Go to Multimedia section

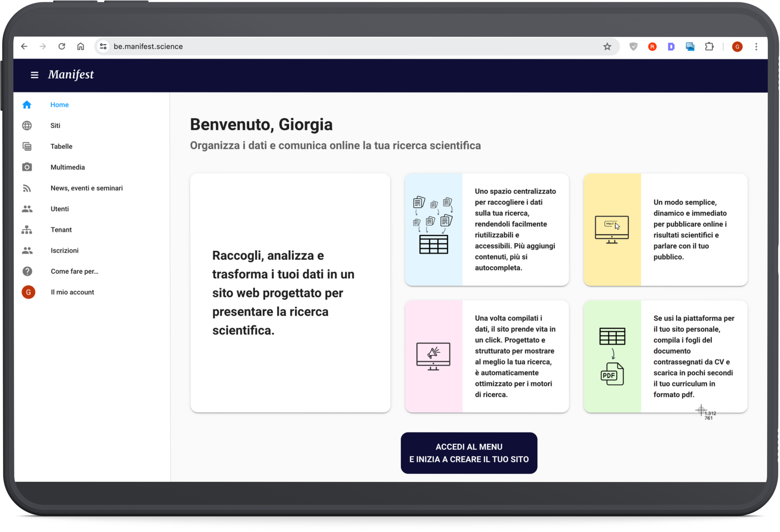tap(68, 167)
